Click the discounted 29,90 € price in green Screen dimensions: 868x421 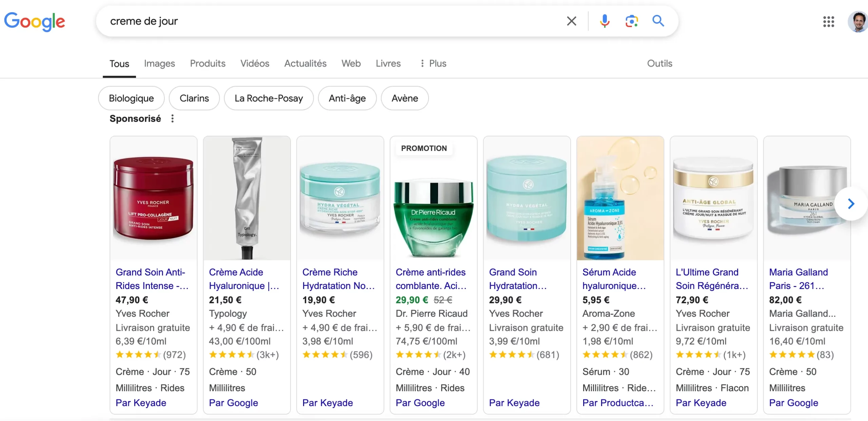[x=412, y=300]
